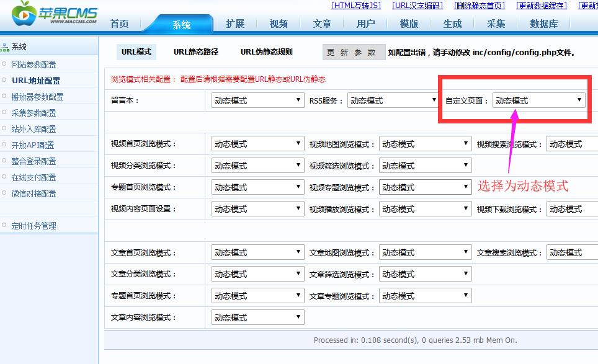Screen dimensions: 598x364
Task: Switch to the URL伪静态规则 tab
Action: click(268, 52)
